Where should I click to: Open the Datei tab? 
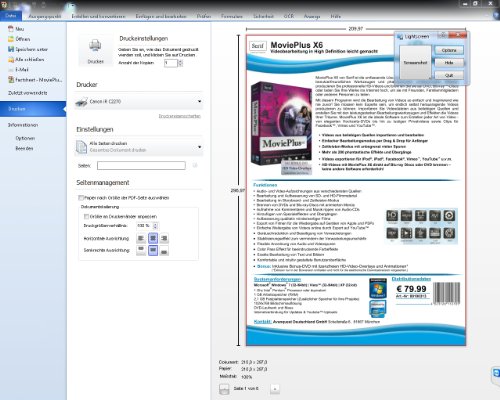(11, 16)
